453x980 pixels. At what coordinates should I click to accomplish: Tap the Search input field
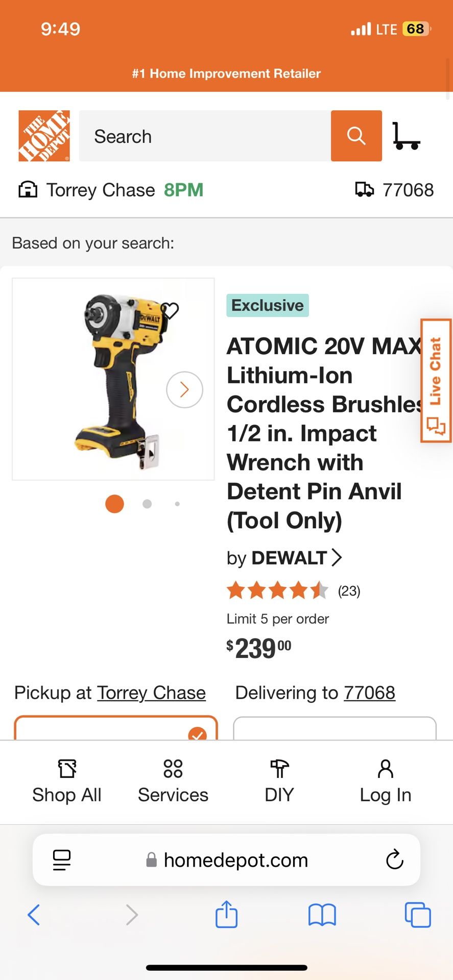click(204, 136)
